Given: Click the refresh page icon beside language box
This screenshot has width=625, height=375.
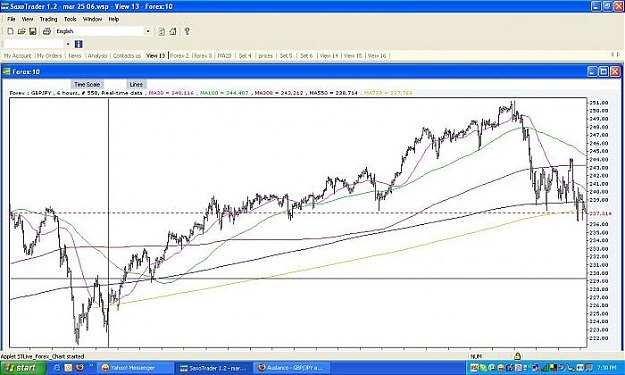Looking at the screenshot, I should pos(161,31).
